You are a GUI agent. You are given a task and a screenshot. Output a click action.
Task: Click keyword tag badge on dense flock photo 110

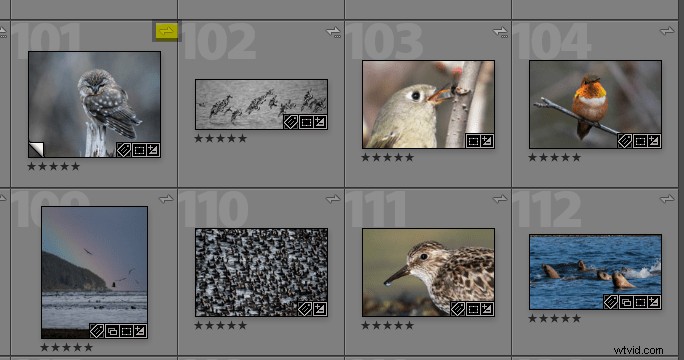coord(304,309)
